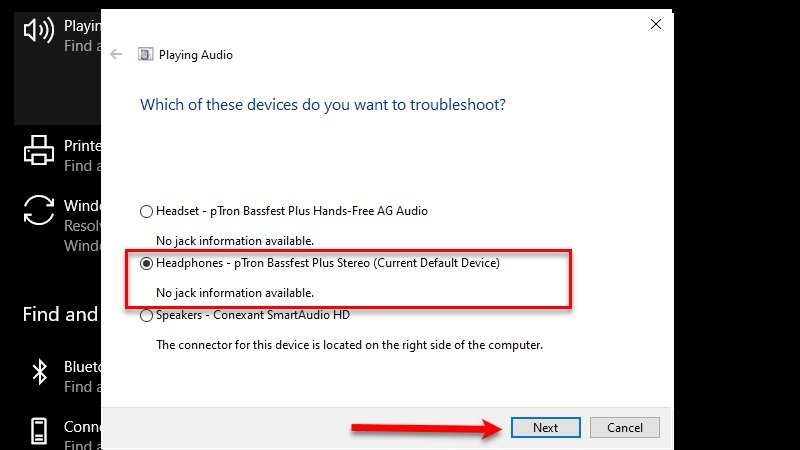Click the Speakers connector location description text

click(x=349, y=345)
